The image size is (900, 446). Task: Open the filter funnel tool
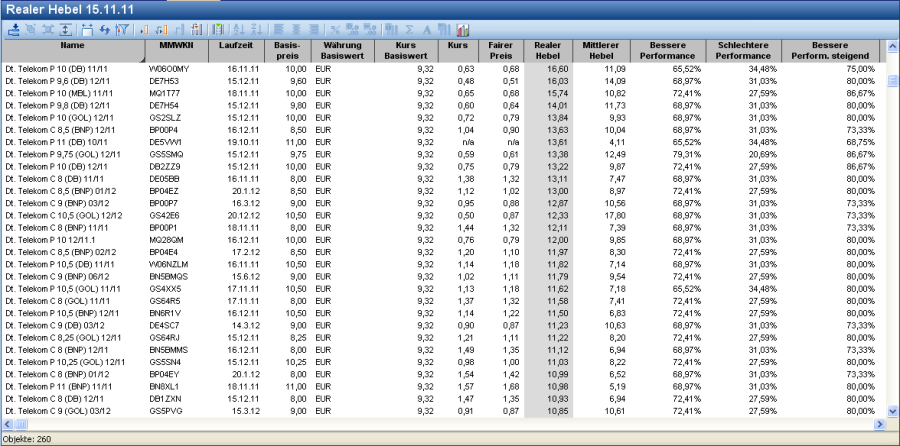(122, 30)
